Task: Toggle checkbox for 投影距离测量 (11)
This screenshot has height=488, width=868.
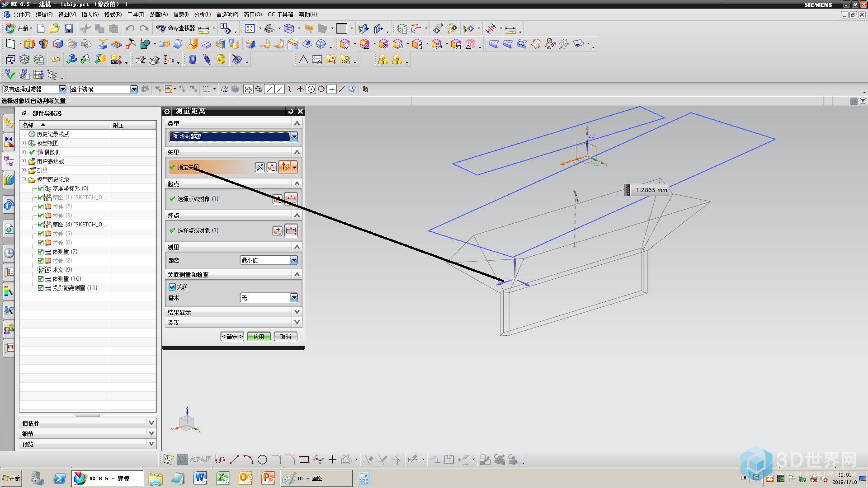Action: [x=41, y=288]
